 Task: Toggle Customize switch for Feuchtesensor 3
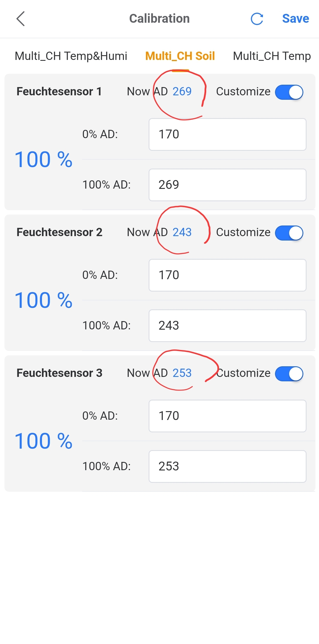click(x=289, y=374)
